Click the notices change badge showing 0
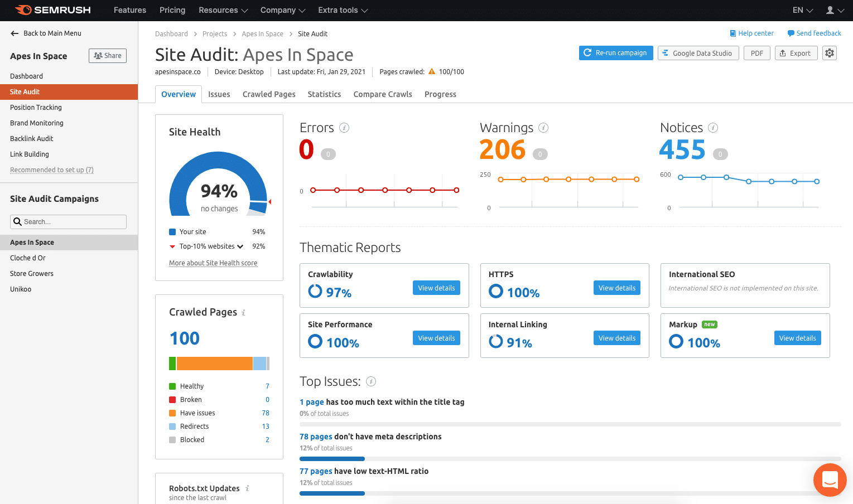This screenshot has height=504, width=853. (720, 154)
